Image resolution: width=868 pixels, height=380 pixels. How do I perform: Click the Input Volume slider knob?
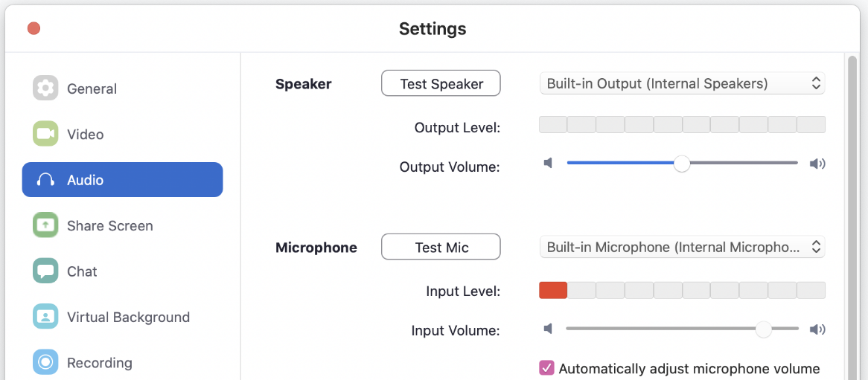click(764, 329)
